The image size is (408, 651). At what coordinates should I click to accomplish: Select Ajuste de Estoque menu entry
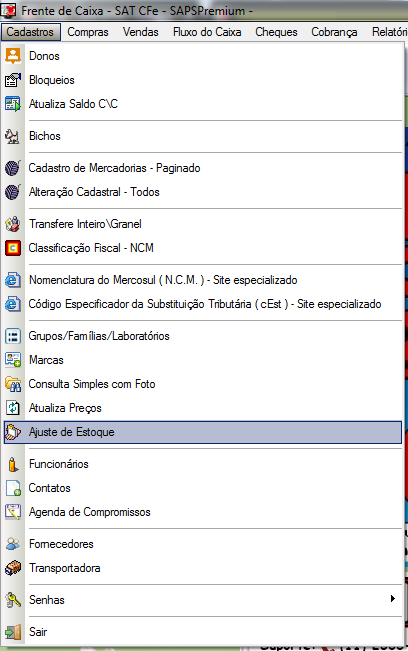(x=203, y=432)
